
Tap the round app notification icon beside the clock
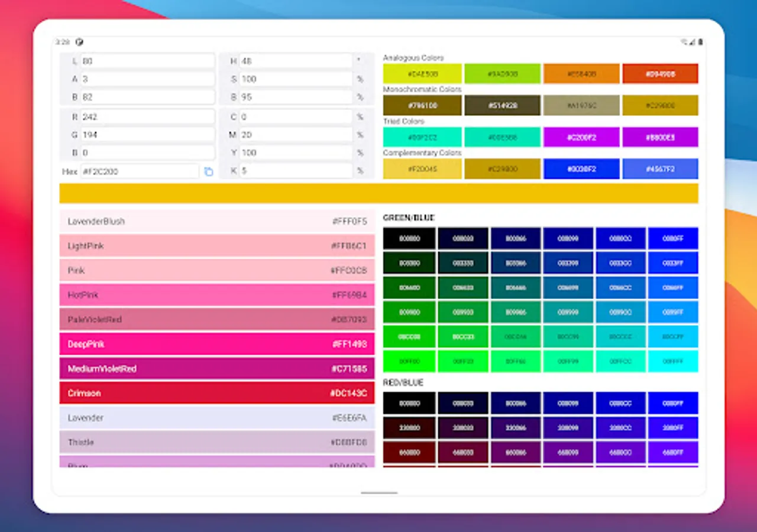(x=79, y=42)
